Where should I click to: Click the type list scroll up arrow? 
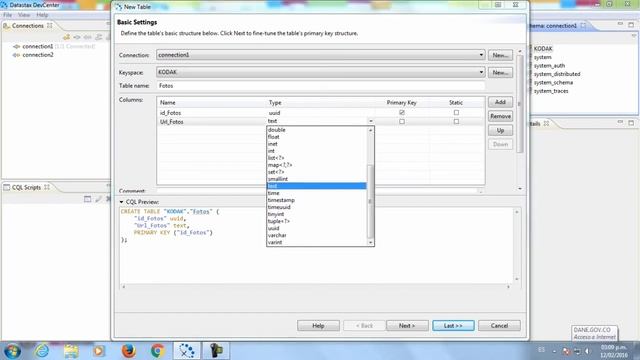click(x=371, y=130)
